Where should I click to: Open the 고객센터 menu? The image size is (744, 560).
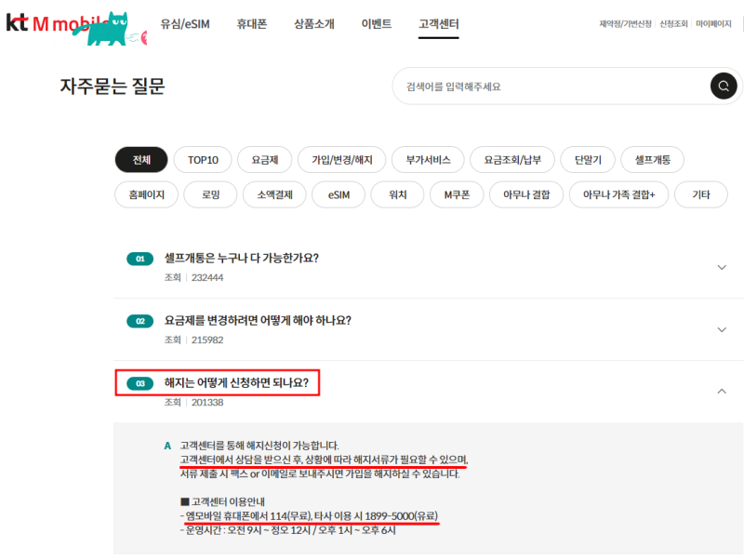pyautogui.click(x=438, y=24)
